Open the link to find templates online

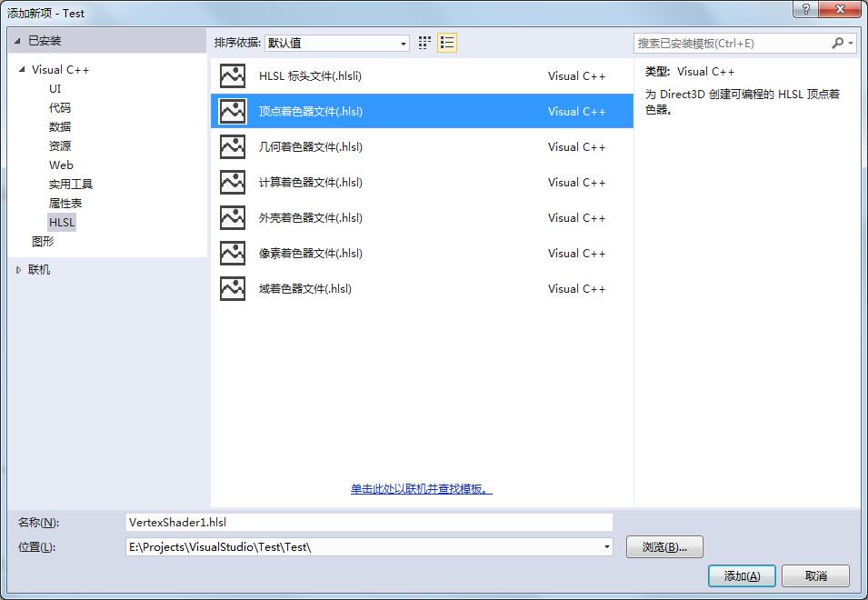(x=421, y=489)
